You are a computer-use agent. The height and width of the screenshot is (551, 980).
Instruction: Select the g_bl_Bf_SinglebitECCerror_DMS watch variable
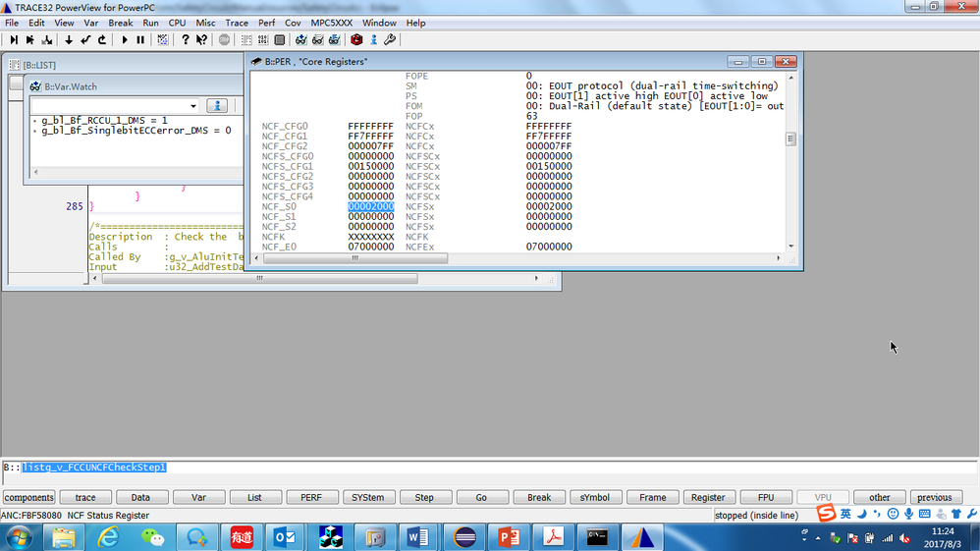136,130
